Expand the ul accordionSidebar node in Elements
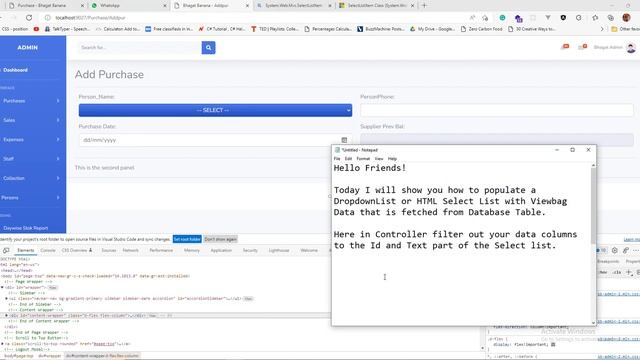The image size is (640, 360). click(x=6, y=298)
